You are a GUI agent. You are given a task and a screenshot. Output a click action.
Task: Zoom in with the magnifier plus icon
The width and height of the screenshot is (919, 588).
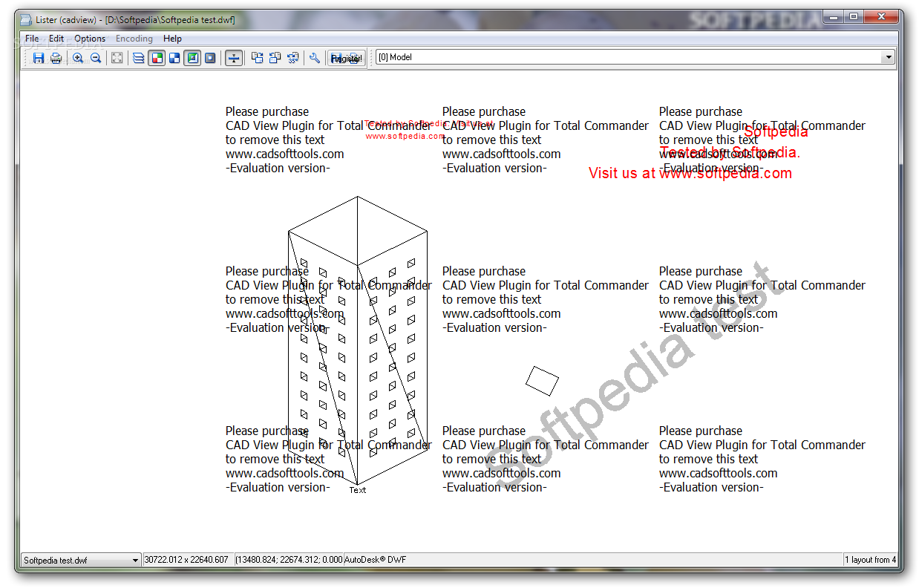click(x=78, y=58)
